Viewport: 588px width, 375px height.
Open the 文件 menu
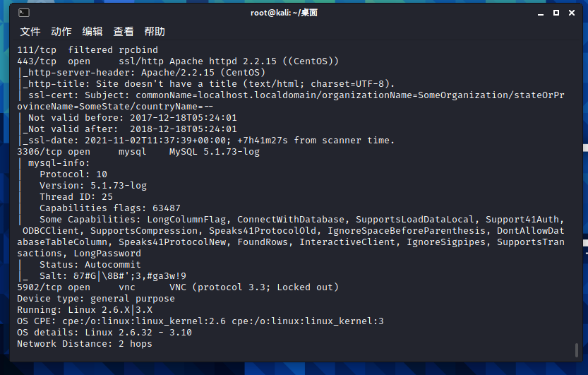point(30,32)
